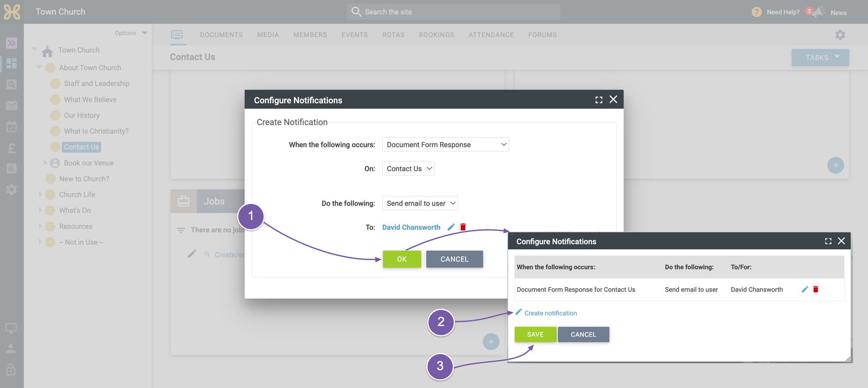Open the settings gear at top right
The image size is (868, 388).
pyautogui.click(x=840, y=35)
